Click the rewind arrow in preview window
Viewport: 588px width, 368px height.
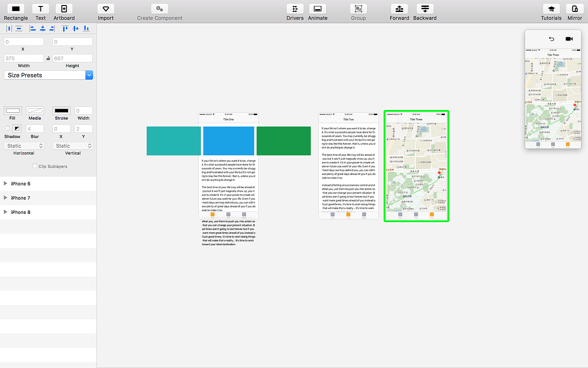click(552, 39)
